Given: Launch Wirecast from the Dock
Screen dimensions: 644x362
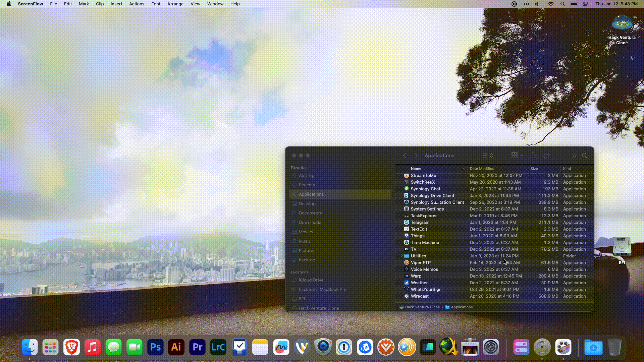Looking at the screenshot, I should click(x=302, y=347).
